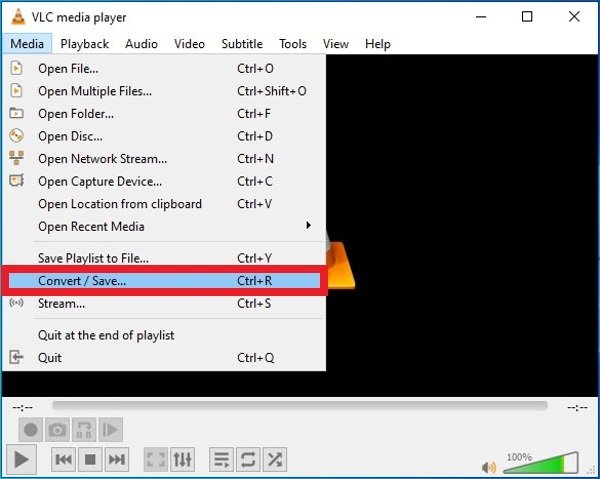Open the Help menu
This screenshot has height=479, width=600.
378,44
